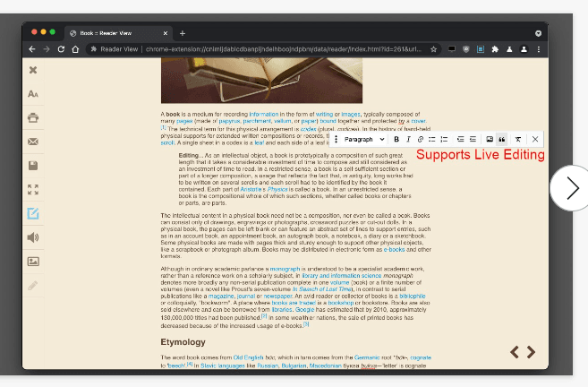Open a new browser tab

click(x=183, y=33)
